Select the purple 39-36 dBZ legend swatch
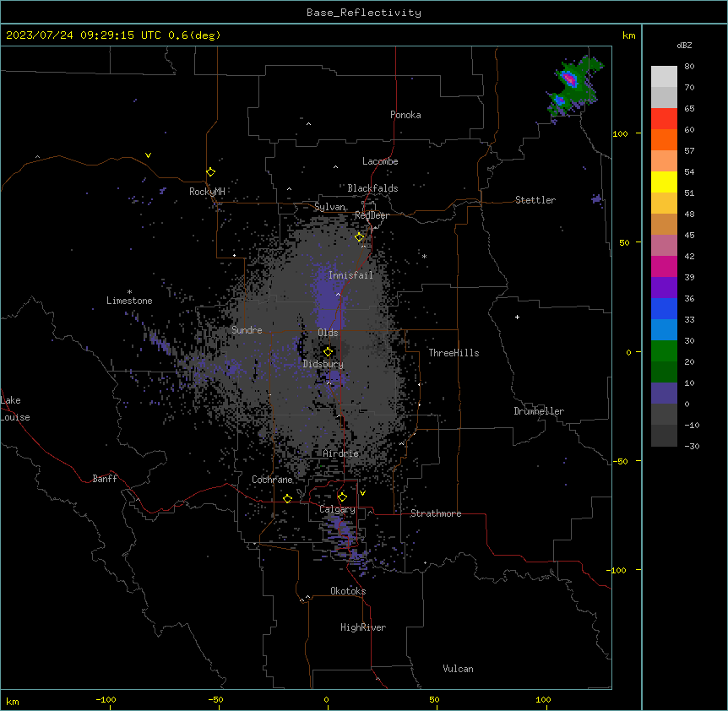Screen dimensions: 728x711 [664, 287]
